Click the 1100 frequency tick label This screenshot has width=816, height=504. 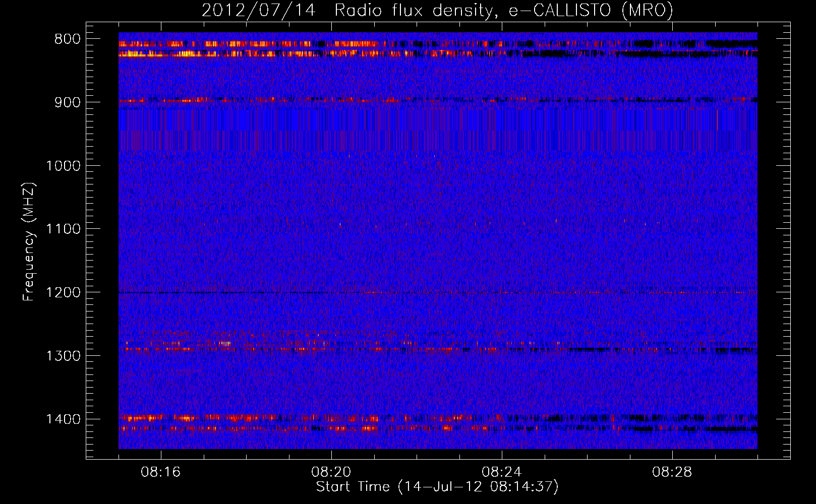pyautogui.click(x=64, y=229)
